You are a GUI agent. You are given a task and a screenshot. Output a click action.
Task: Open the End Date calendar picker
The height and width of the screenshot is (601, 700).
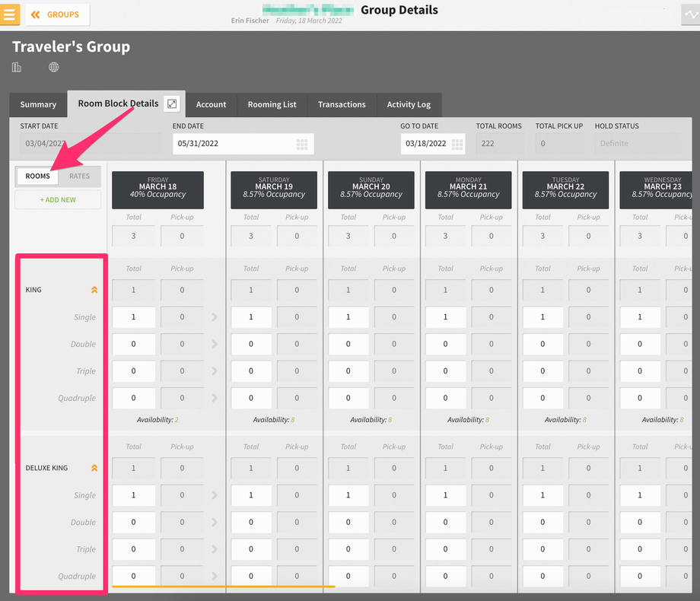coord(302,144)
